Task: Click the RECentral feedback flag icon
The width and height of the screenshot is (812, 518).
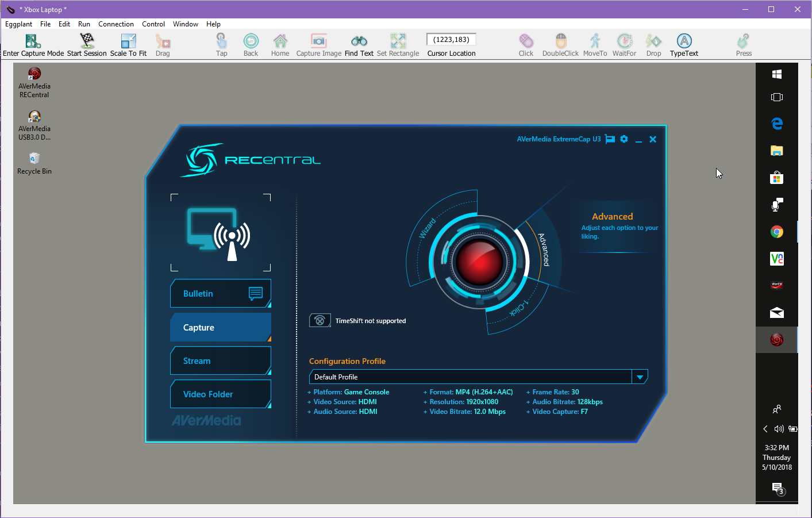Action: tap(610, 139)
